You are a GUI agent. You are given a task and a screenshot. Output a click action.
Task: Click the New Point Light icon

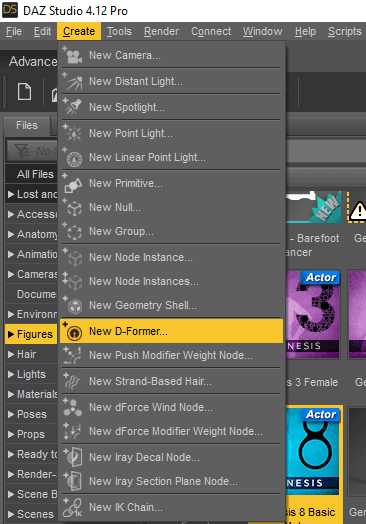click(x=74, y=133)
